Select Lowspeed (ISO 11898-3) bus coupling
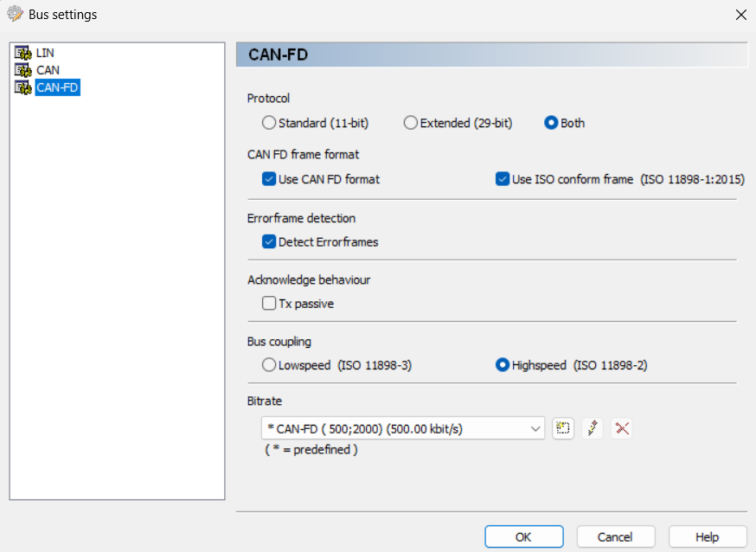 [x=269, y=365]
